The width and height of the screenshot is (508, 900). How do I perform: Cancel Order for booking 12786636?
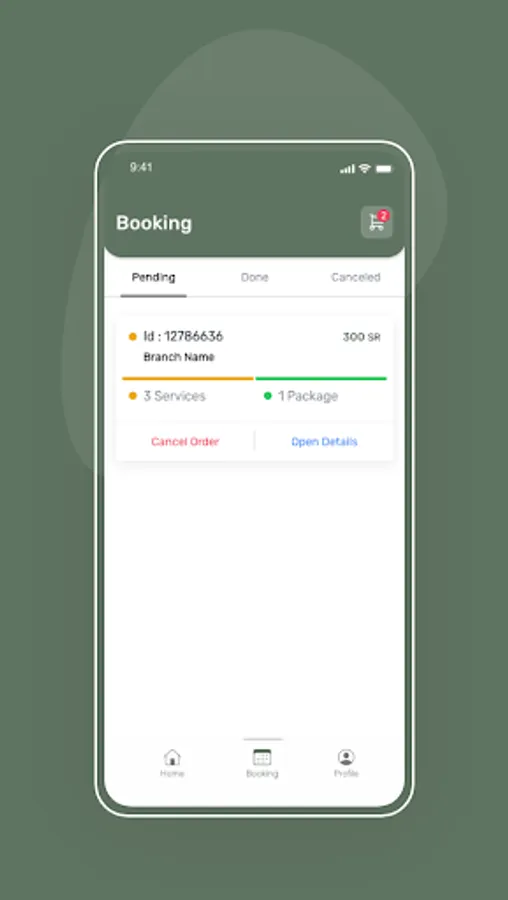[185, 442]
